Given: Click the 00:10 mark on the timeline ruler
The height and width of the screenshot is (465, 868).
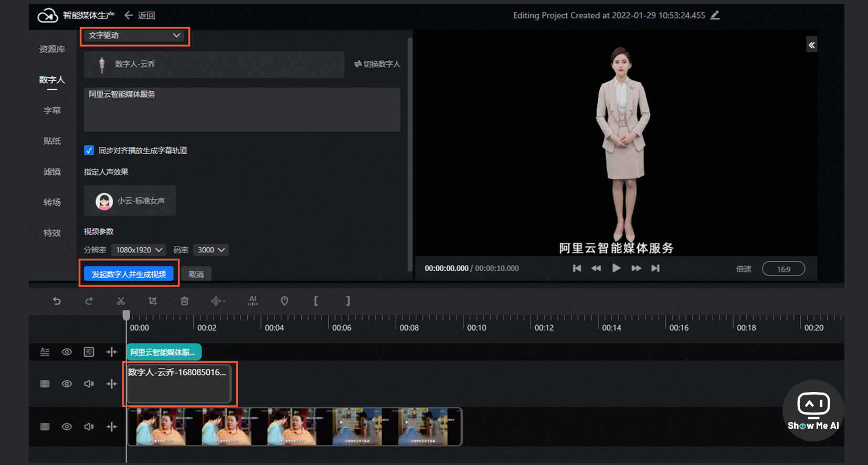Looking at the screenshot, I should (x=477, y=327).
